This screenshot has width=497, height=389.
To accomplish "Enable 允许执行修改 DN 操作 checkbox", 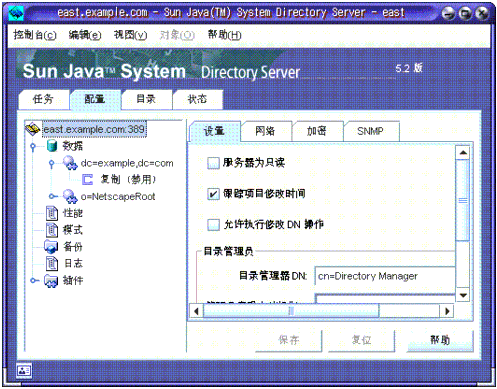I will point(213,225).
